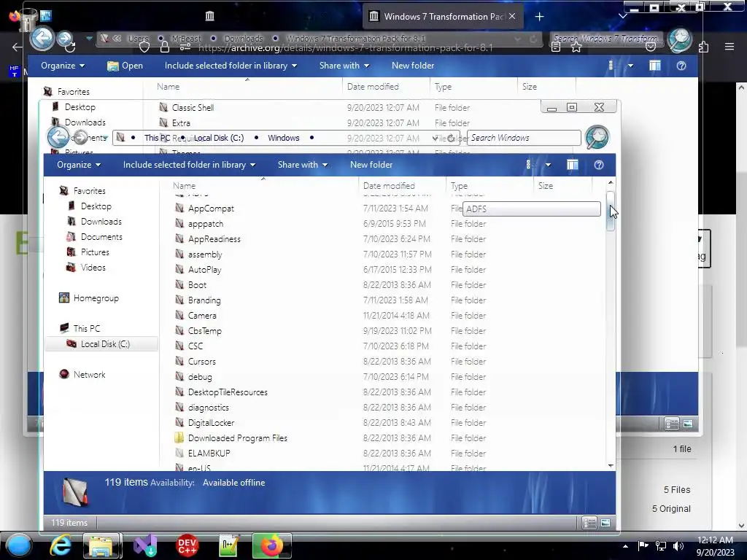Open Include selected folder in library, front window
Screen dimensions: 747x560
click(189, 165)
